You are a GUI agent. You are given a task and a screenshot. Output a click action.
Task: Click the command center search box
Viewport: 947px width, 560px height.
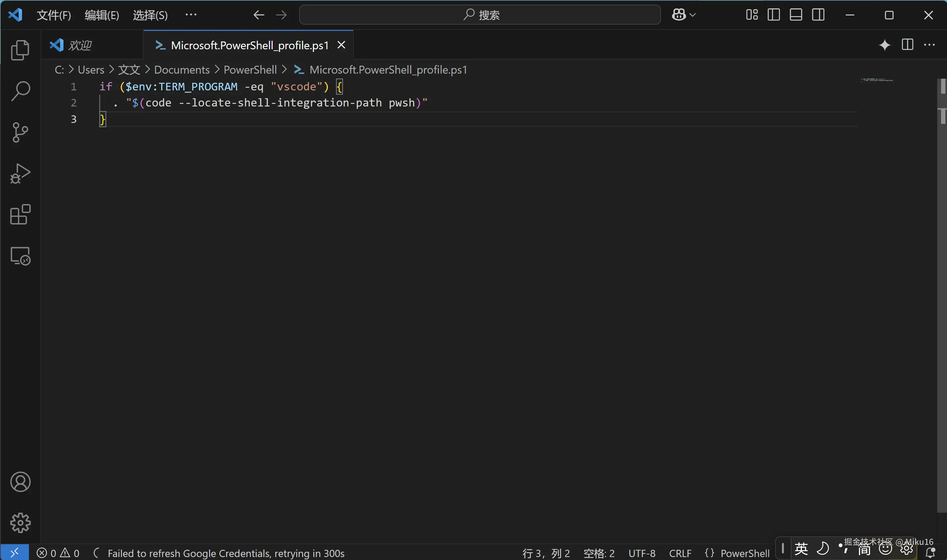tap(480, 15)
